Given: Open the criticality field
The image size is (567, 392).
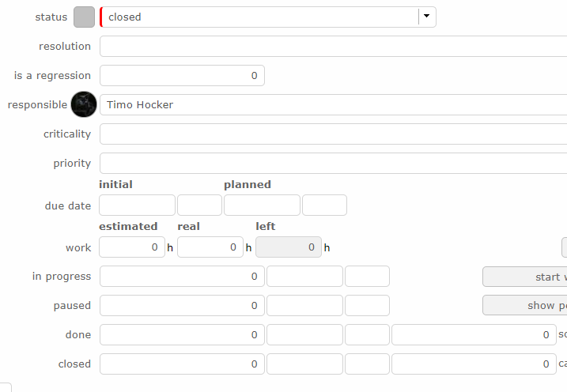Looking at the screenshot, I should (332, 134).
